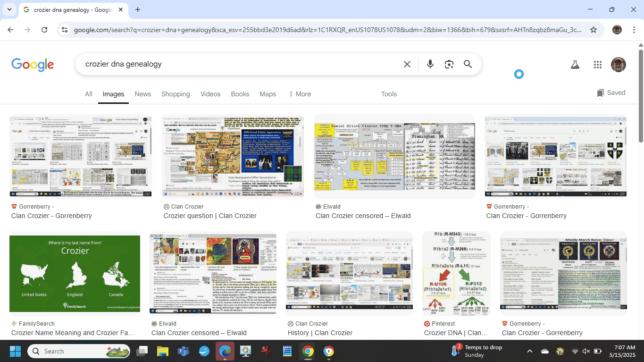Go back to the previous page
Image resolution: width=644 pixels, height=362 pixels.
pyautogui.click(x=10, y=30)
